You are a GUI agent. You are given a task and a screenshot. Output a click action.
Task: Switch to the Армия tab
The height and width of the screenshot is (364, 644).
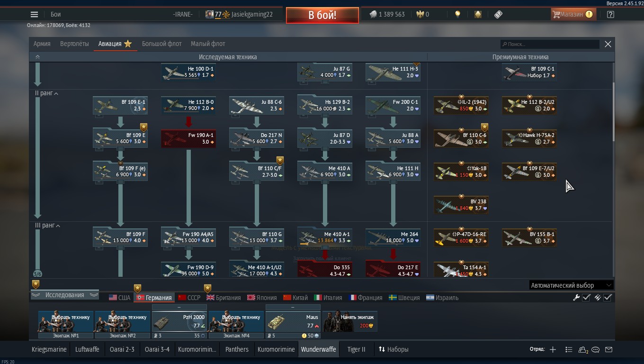[42, 44]
